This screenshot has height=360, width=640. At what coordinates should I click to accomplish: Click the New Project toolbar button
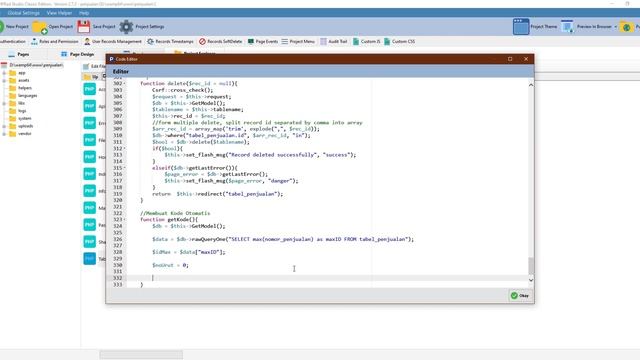(15, 27)
